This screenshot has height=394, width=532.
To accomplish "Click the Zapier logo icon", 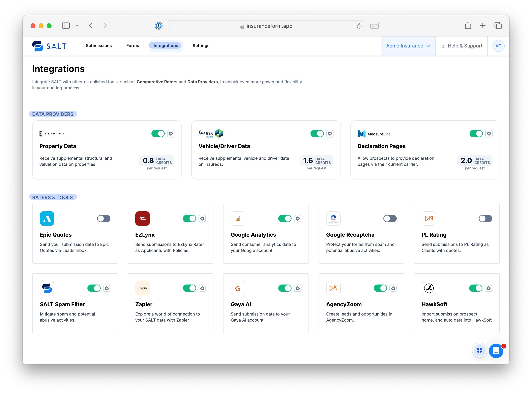I will tap(143, 288).
